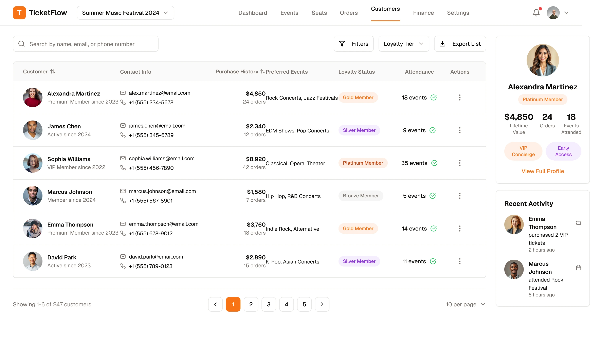The width and height of the screenshot is (603, 364).
Task: Go to the Orders tab
Action: (348, 13)
